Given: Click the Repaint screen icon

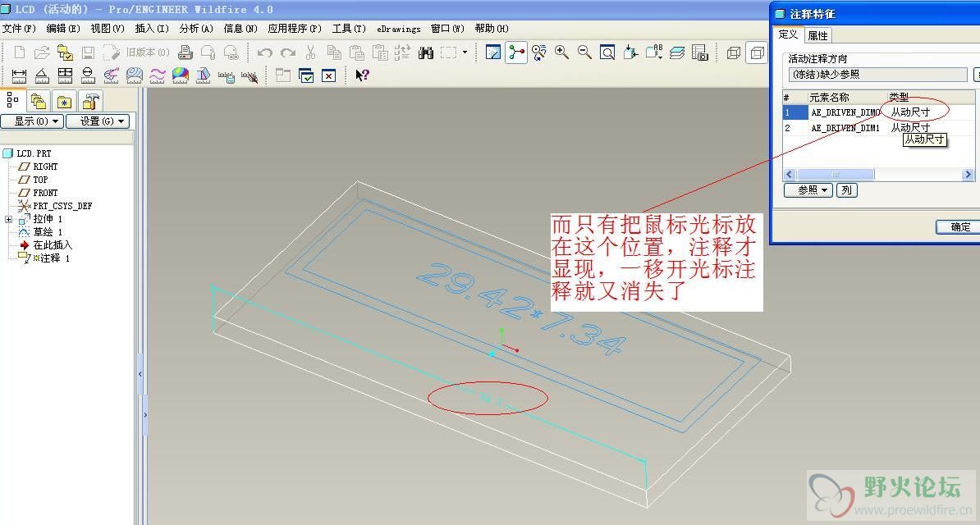Looking at the screenshot, I should 493,52.
